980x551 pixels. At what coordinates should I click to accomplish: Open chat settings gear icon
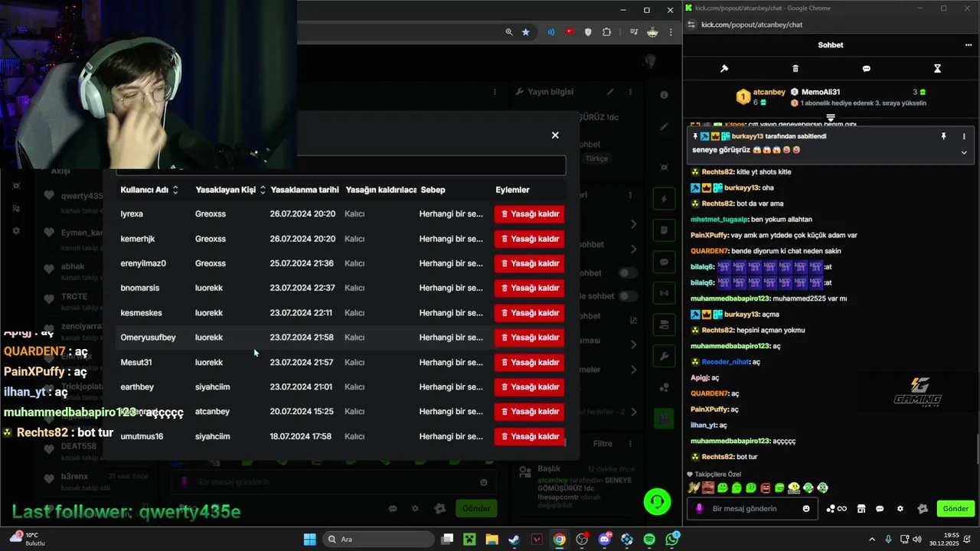pyautogui.click(x=900, y=509)
